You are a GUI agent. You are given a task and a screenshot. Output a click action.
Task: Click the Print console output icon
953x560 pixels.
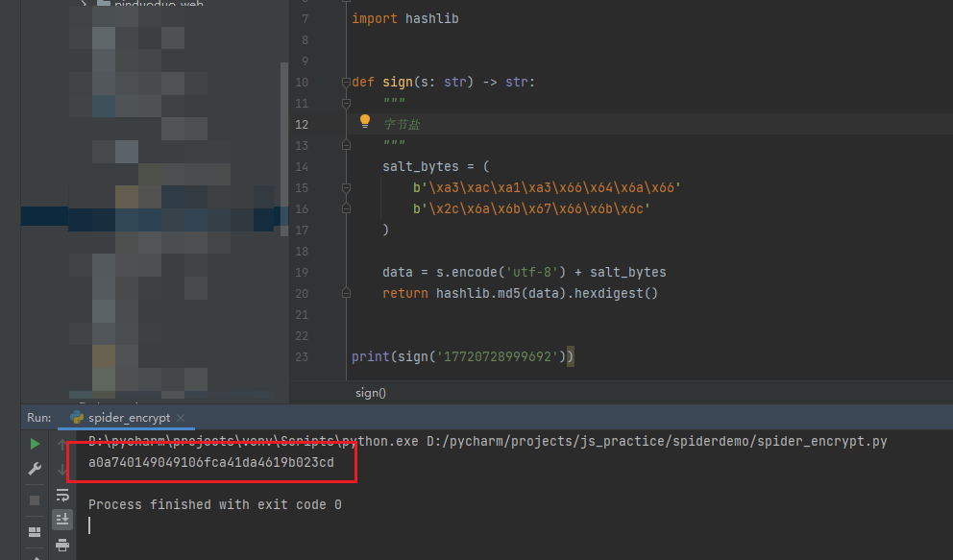(x=62, y=545)
